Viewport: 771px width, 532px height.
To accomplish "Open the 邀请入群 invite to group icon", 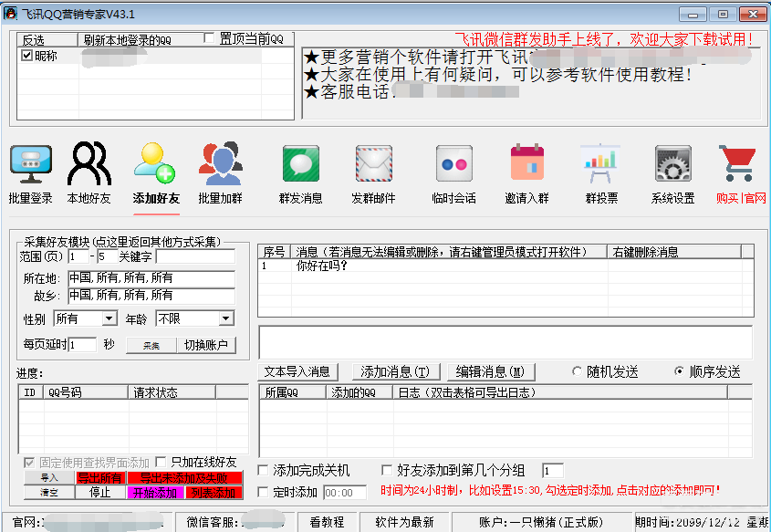I will point(526,165).
